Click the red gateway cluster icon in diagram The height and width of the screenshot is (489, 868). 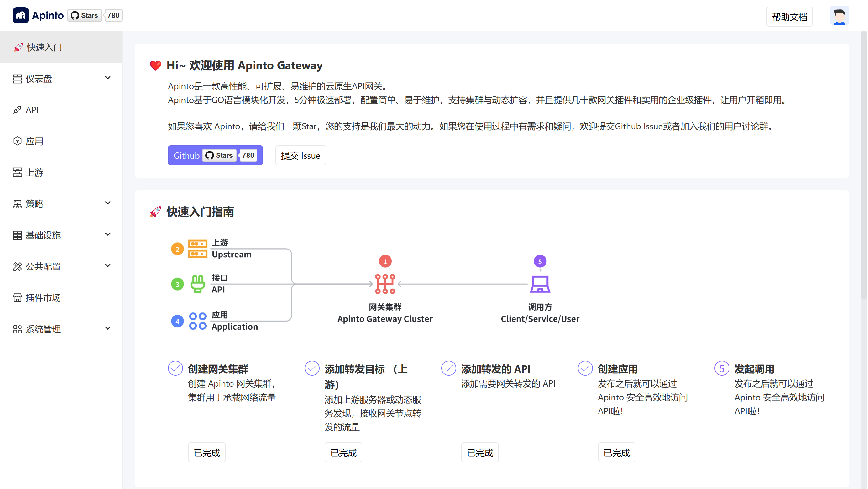pyautogui.click(x=385, y=284)
